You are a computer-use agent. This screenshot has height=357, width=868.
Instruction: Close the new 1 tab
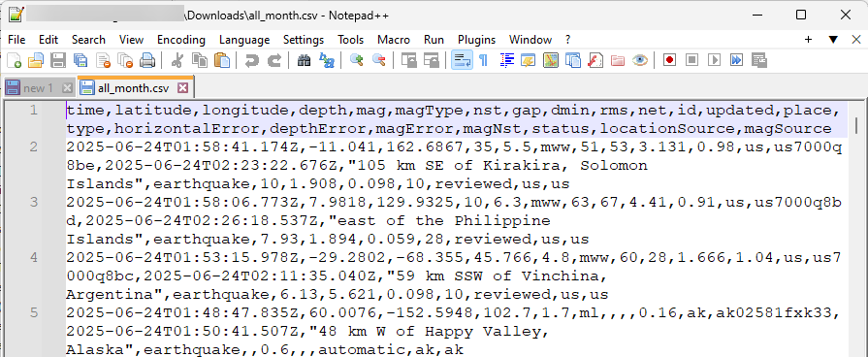pos(67,88)
